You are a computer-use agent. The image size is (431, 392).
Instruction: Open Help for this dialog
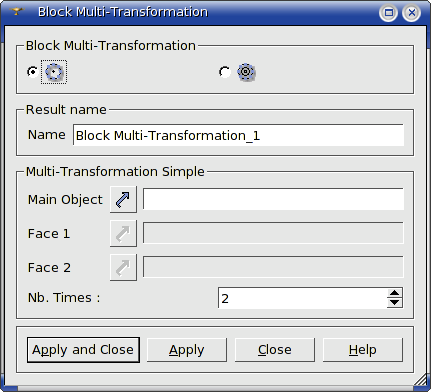pos(363,350)
